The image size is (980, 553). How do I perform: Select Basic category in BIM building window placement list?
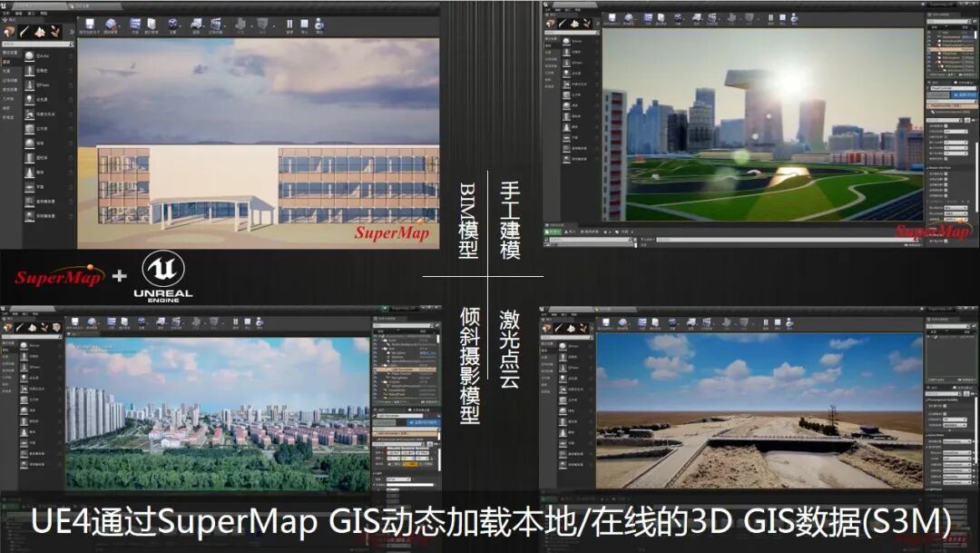click(6, 62)
